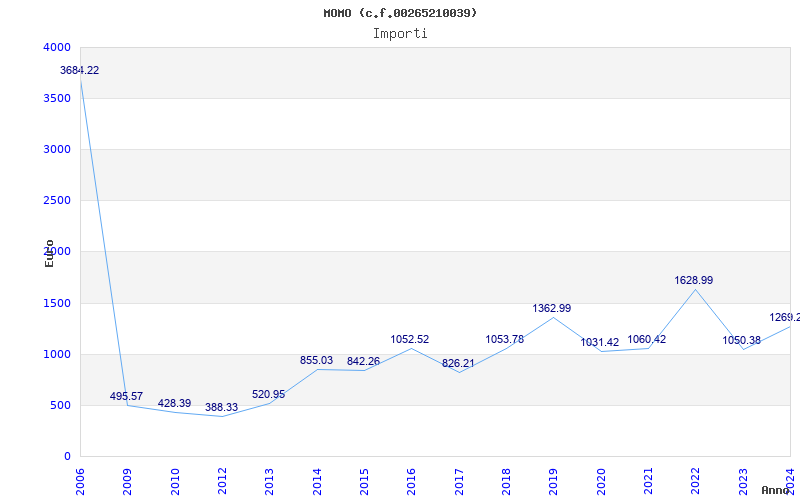This screenshot has width=800, height=500.
Task: Select the 855.03 data label
Action: point(316,361)
